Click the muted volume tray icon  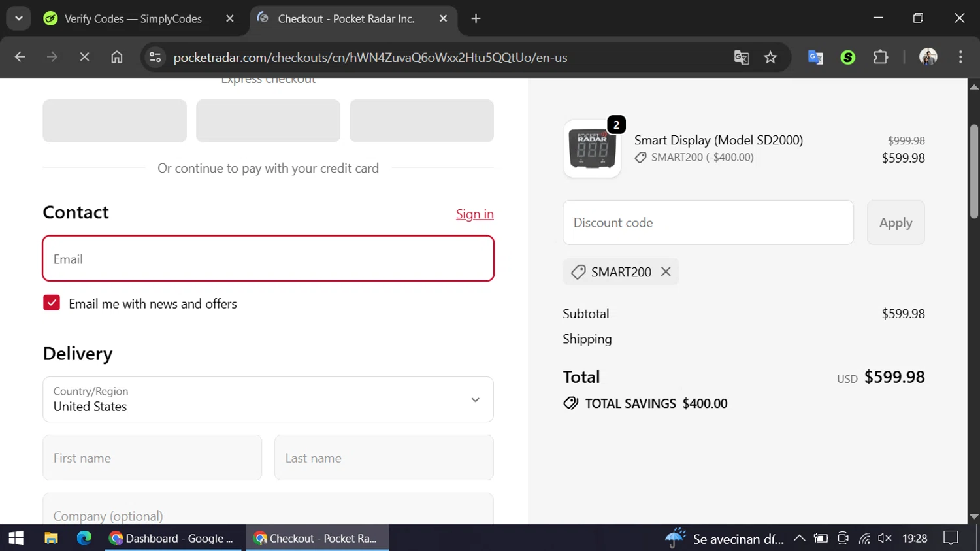885,539
